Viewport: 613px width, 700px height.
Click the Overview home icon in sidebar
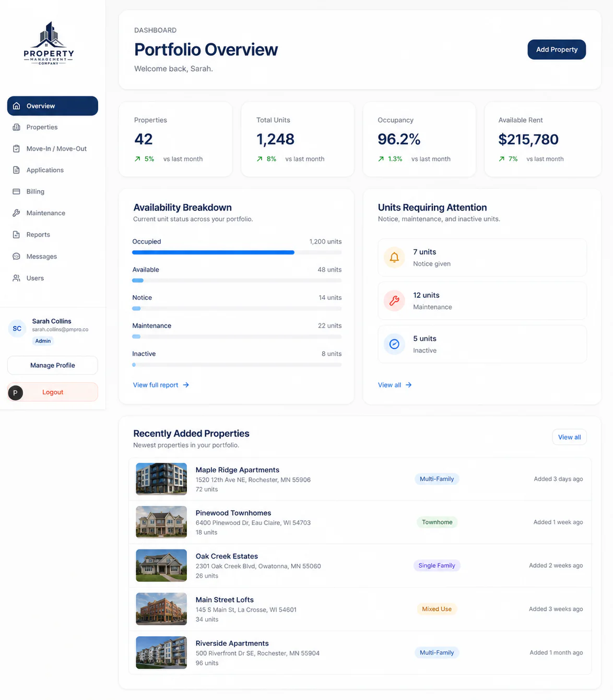[16, 106]
